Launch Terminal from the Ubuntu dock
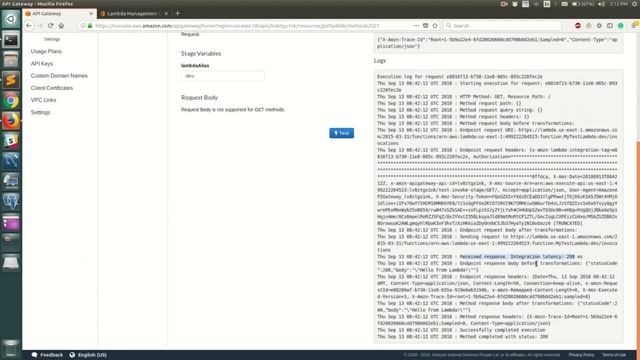640x360 pixels. coord(11,40)
